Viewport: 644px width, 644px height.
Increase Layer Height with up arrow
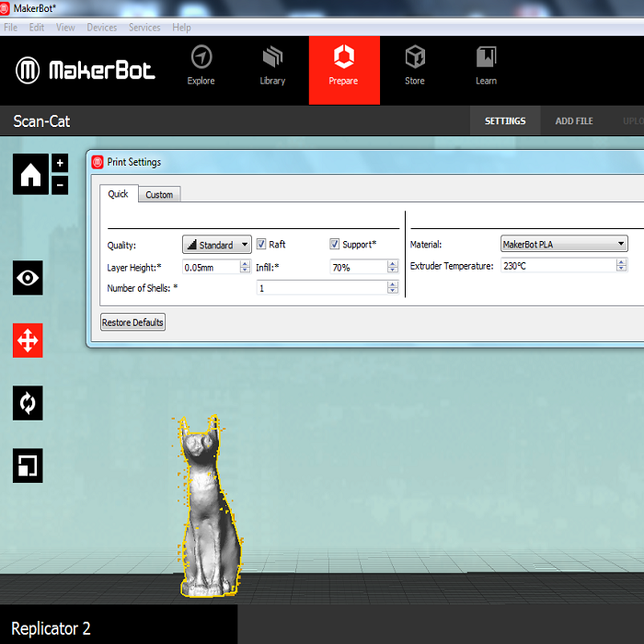[246, 264]
